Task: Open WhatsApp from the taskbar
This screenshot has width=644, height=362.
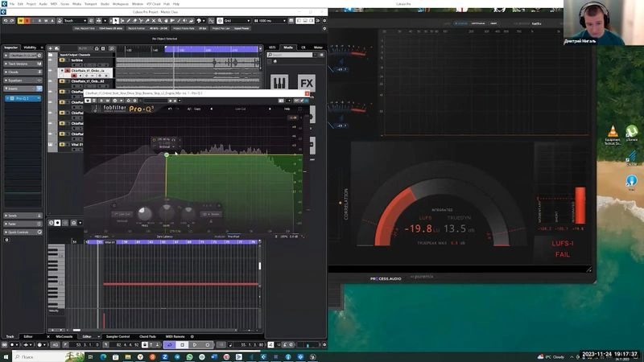Action: (189, 357)
